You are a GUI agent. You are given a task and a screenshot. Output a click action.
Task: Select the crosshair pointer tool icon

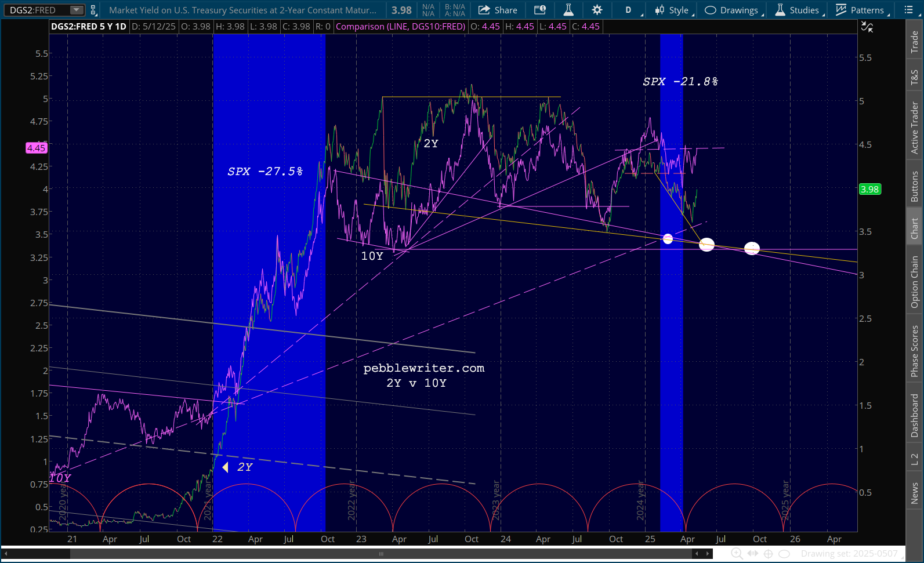769,554
